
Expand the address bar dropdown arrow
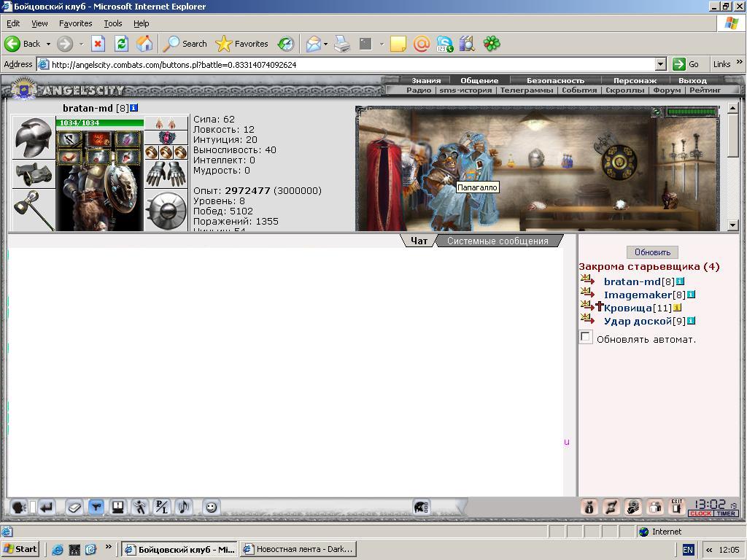click(660, 64)
